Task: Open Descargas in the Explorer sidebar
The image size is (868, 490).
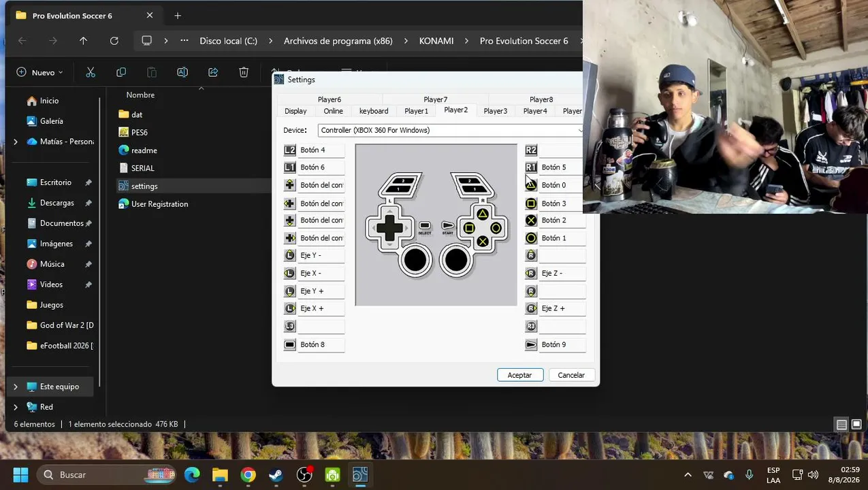Action: (57, 203)
